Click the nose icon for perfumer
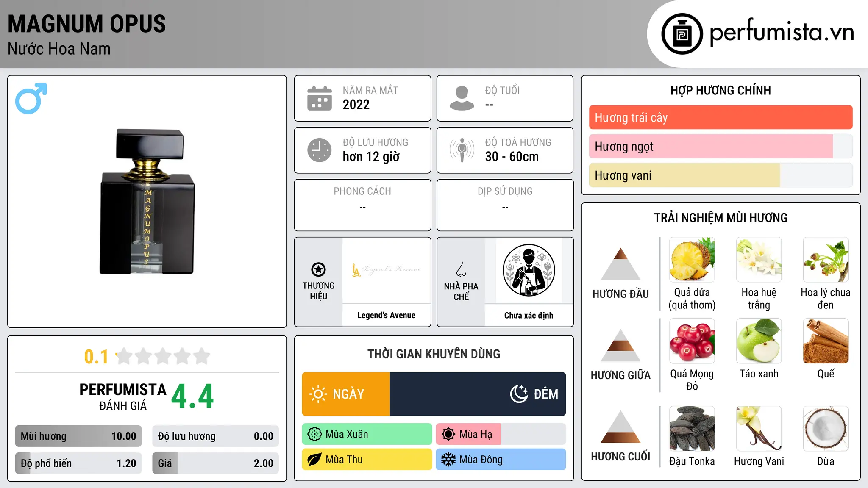 (461, 269)
